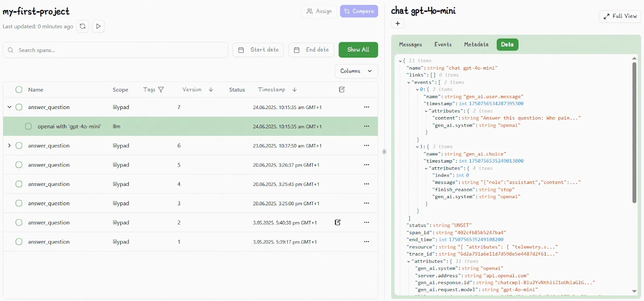Viewport: 644px width, 301px height.
Task: Collapse "attributes" node with 4 items
Action: tap(426, 169)
